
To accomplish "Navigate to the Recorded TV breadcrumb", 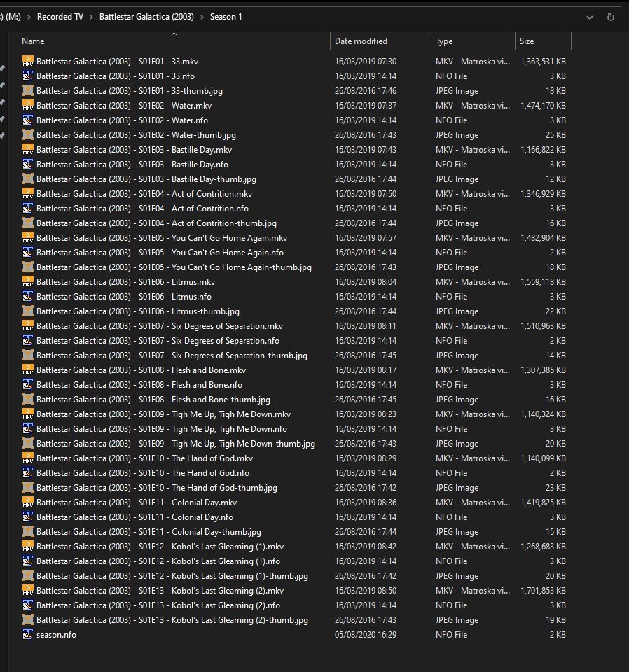I will click(60, 17).
